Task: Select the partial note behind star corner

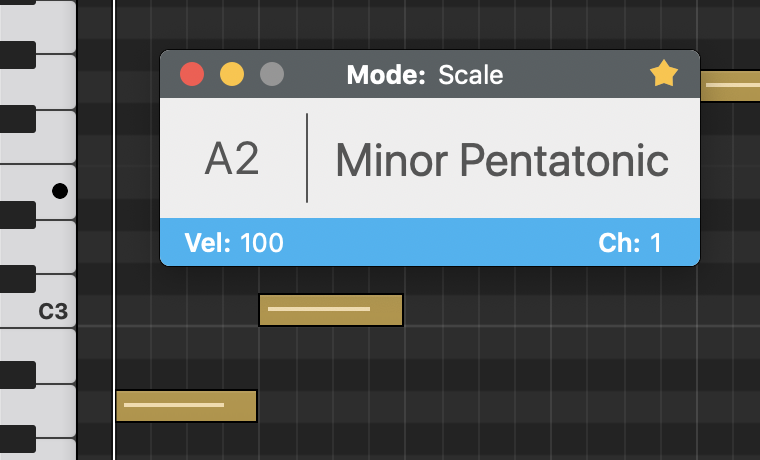Action: (730, 86)
